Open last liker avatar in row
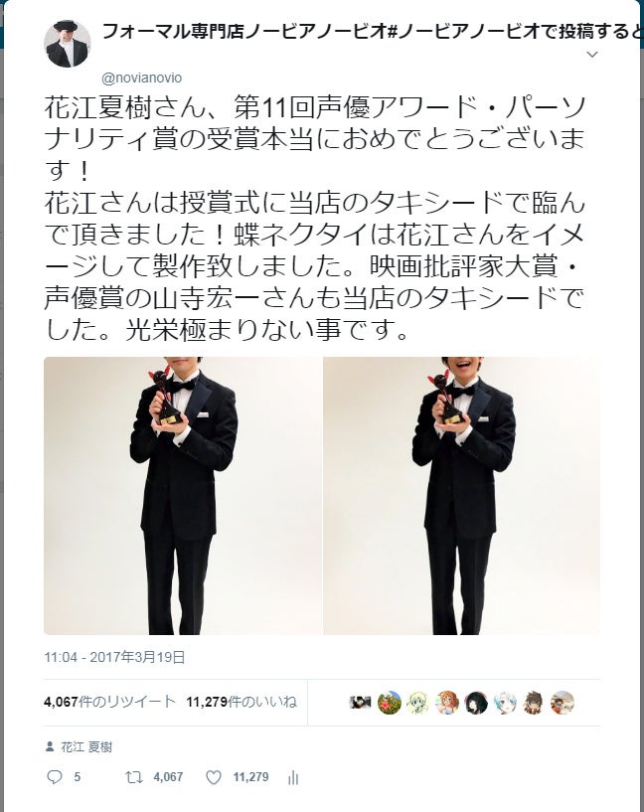This screenshot has height=812, width=644. 563,703
